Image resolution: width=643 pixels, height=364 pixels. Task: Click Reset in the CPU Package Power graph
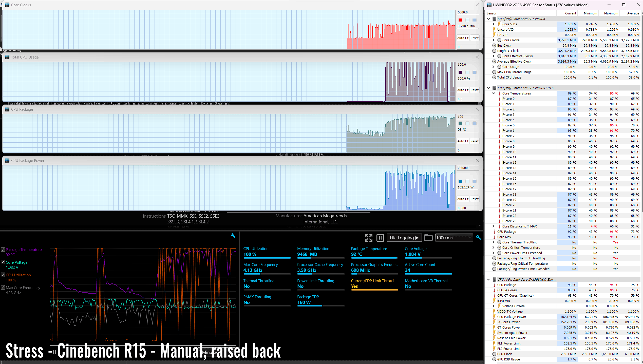click(475, 199)
